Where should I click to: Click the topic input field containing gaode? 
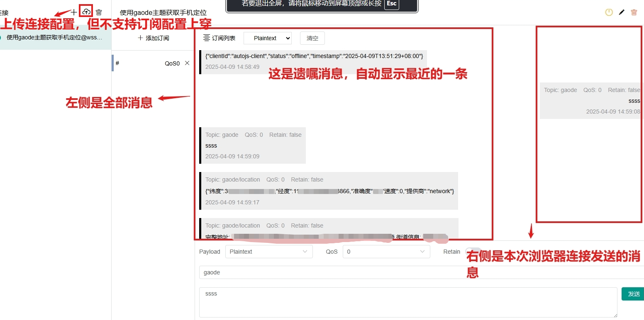415,272
